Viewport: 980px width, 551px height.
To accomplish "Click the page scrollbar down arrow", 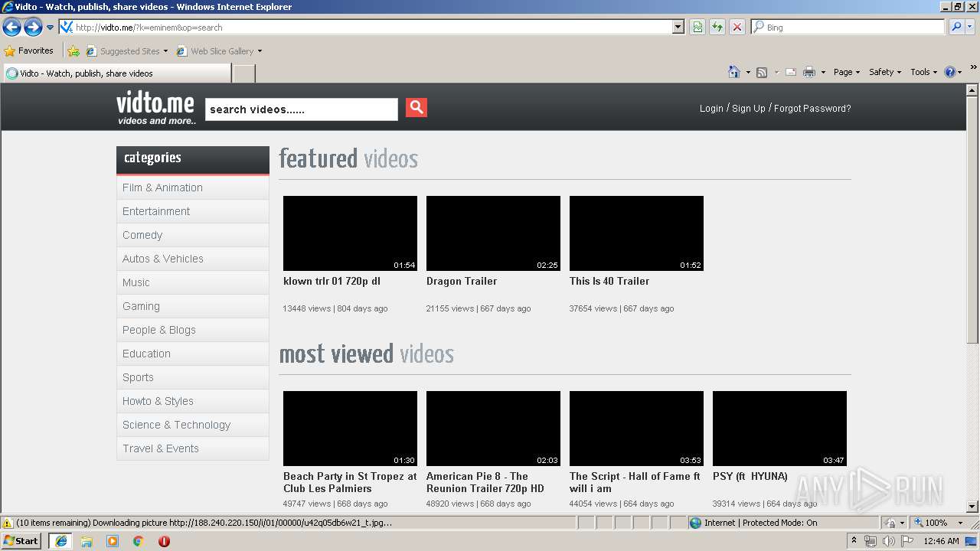I will [972, 507].
